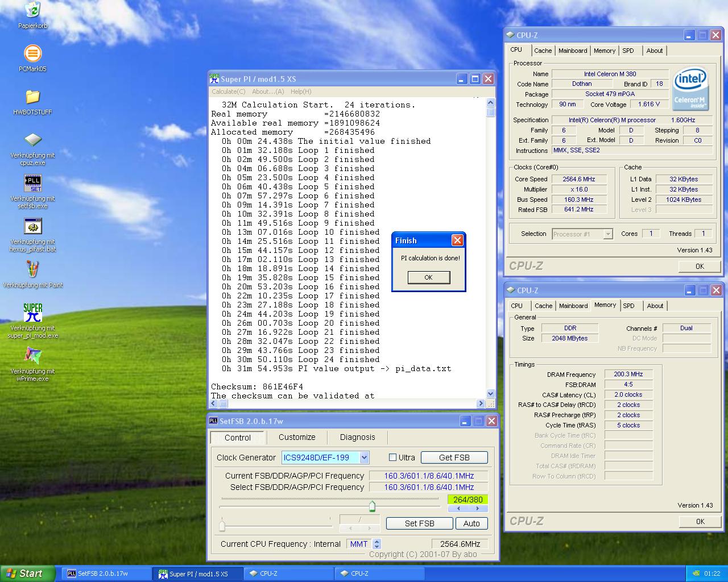Open the About...(A) menu
The image size is (728, 582).
[x=268, y=92]
